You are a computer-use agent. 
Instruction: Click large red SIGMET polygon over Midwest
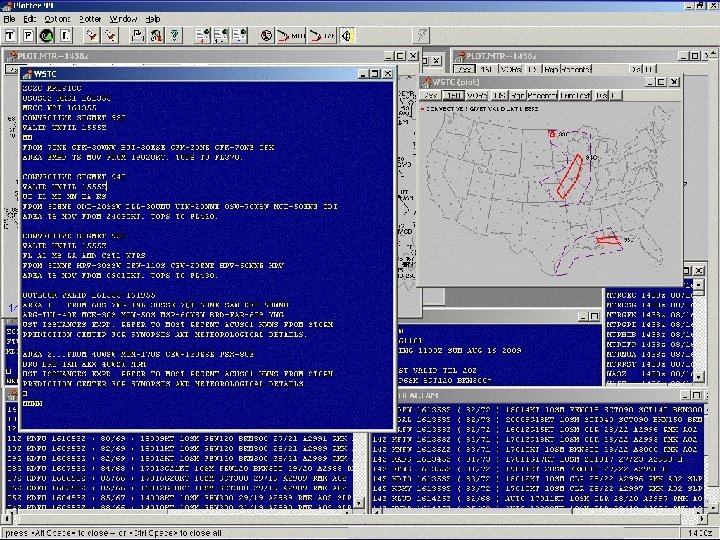(570, 177)
